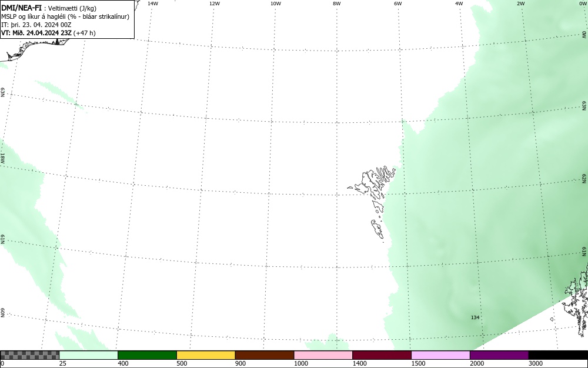Click the 60N latitude label at left edge
Image resolution: width=588 pixels, height=368 pixels.
click(2, 313)
